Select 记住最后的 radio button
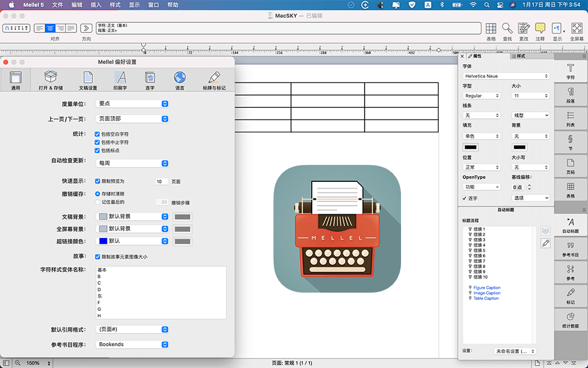Viewport: 588px width, 368px height. point(98,202)
